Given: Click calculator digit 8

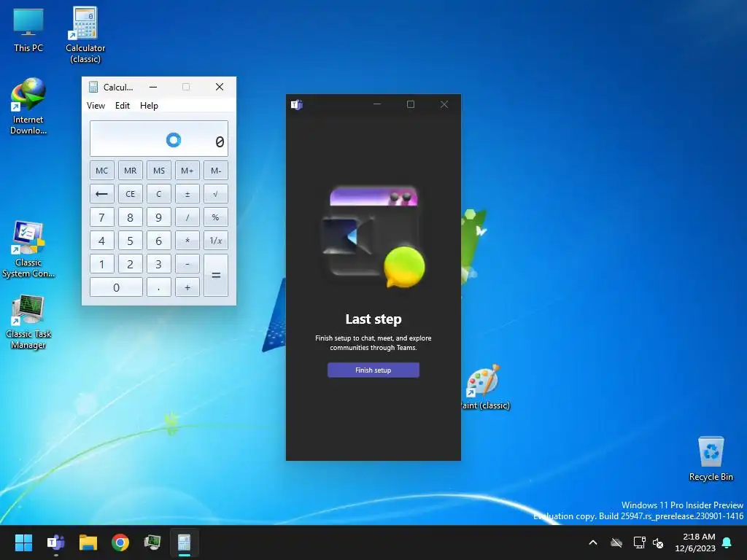Looking at the screenshot, I should [131, 217].
